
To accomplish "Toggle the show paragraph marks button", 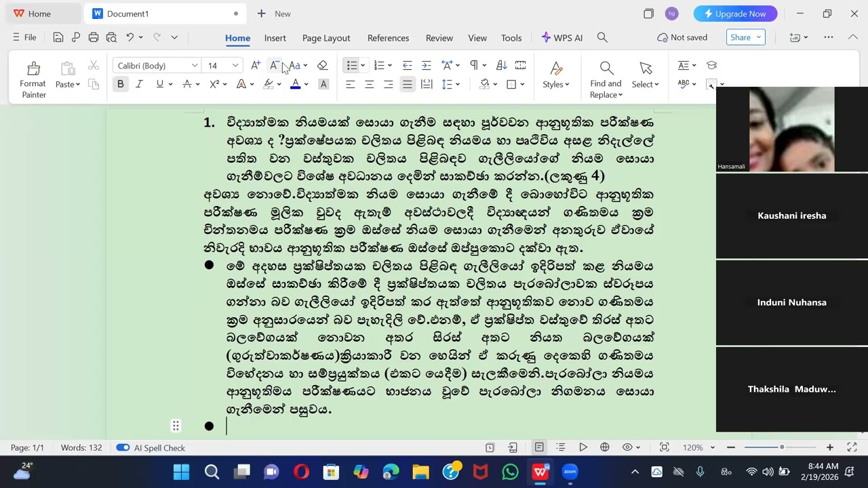I will [x=474, y=65].
